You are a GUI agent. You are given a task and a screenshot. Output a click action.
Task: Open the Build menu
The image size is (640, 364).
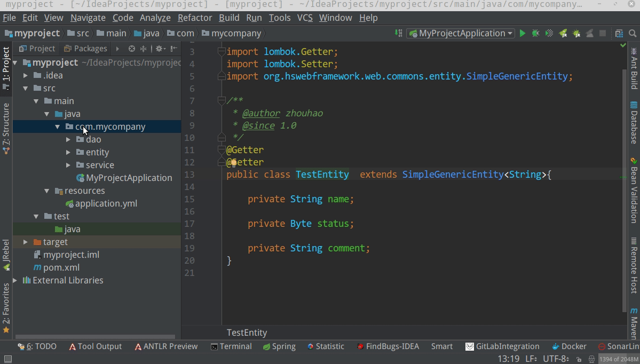[x=229, y=18]
